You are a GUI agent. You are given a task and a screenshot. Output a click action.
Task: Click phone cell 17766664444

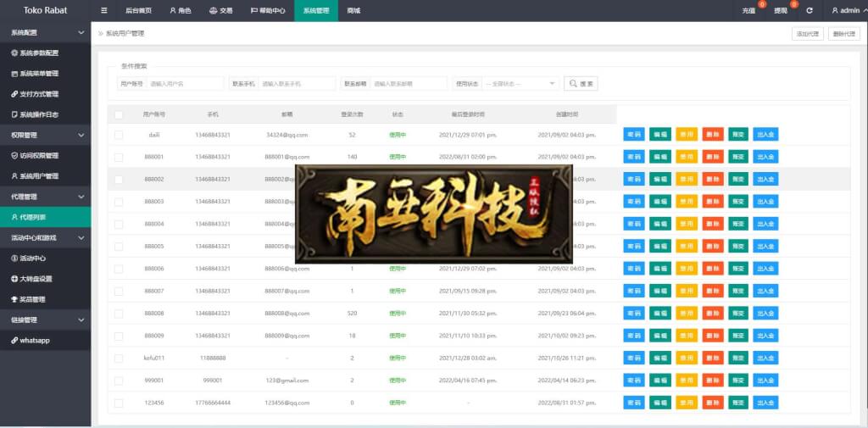(213, 403)
